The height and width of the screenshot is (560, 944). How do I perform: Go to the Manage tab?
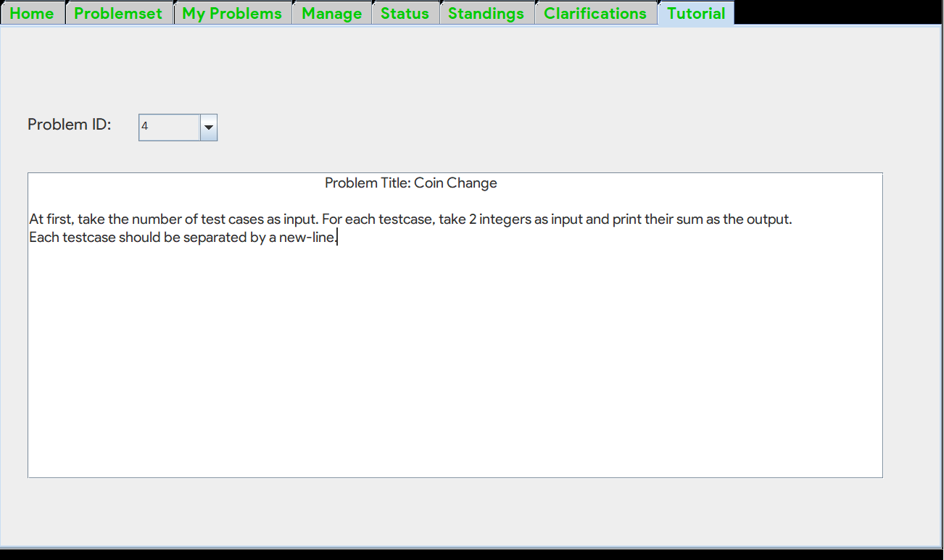pyautogui.click(x=332, y=13)
